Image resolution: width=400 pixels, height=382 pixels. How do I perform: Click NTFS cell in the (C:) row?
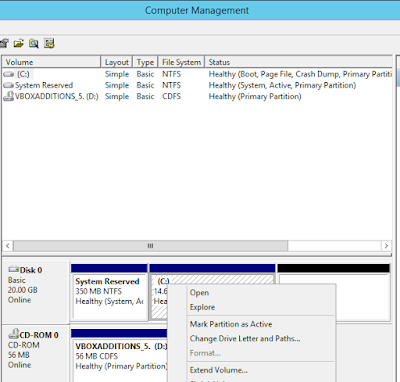(171, 74)
